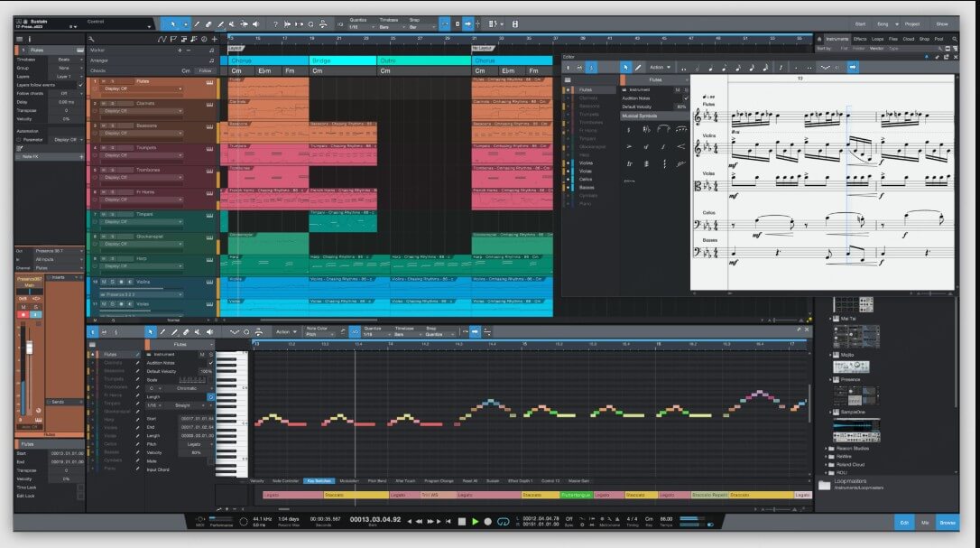Start playback with the green Play button
The width and height of the screenshot is (980, 548).
coord(475,521)
